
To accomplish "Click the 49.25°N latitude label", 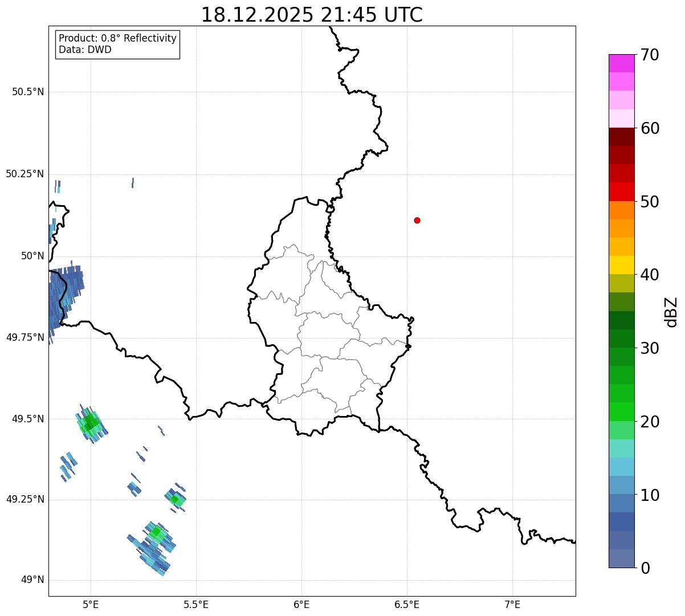I will tap(25, 499).
